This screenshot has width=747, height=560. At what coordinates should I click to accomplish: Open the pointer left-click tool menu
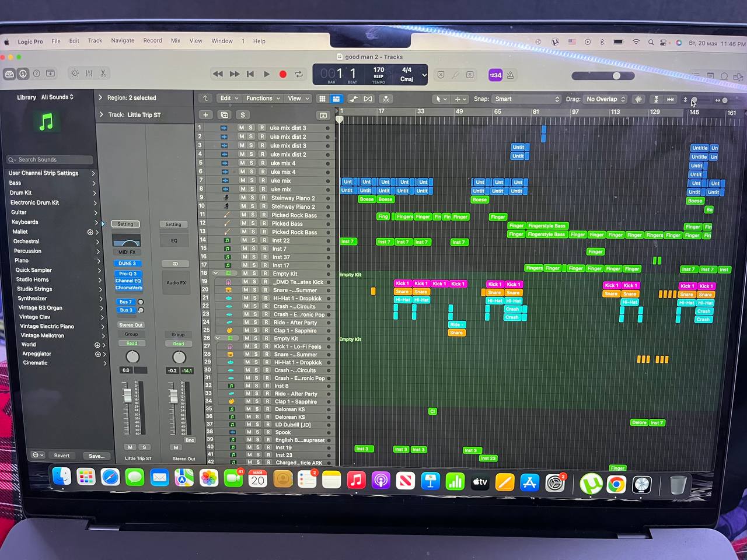(x=441, y=99)
